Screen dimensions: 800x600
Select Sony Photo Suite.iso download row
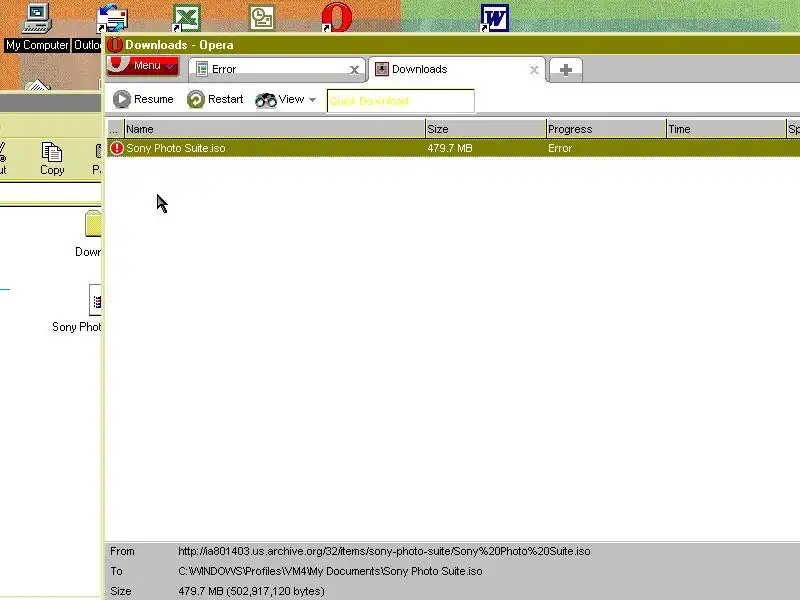click(453, 148)
